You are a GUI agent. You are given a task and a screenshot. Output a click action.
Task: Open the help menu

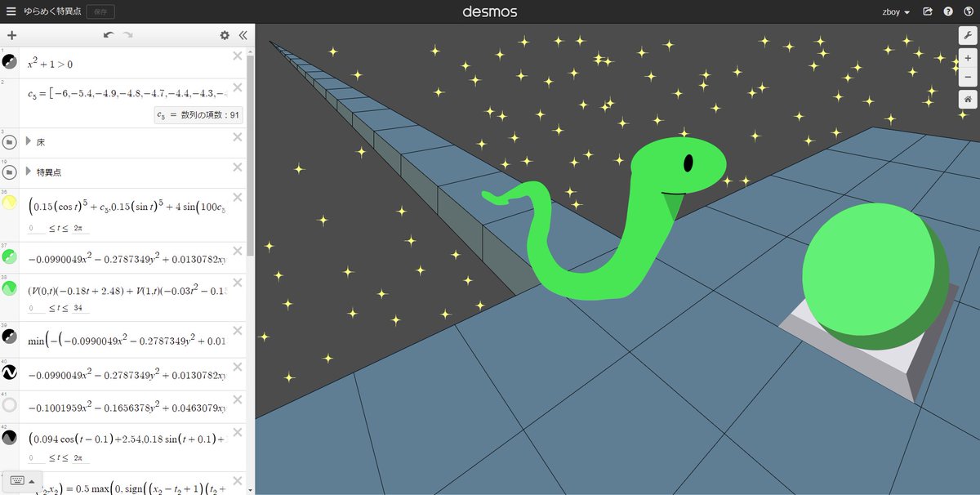click(948, 11)
